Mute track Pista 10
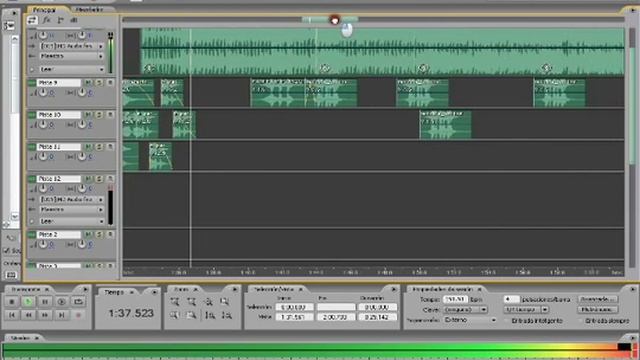The image size is (640, 360). pos(88,115)
